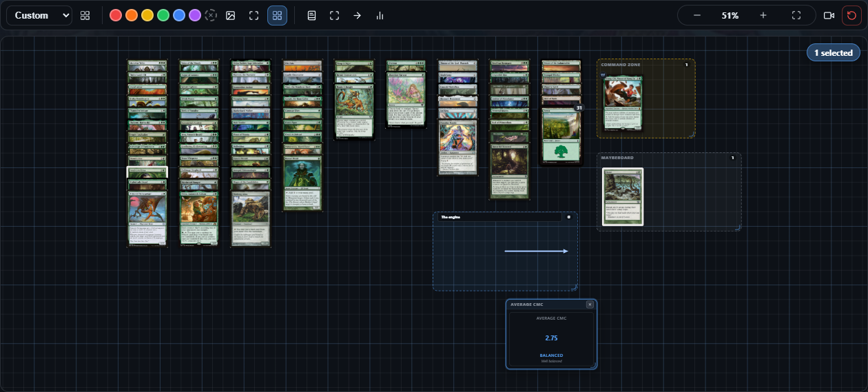The height and width of the screenshot is (392, 868).
Task: Clear color with the dashed X circle
Action: [x=211, y=15]
